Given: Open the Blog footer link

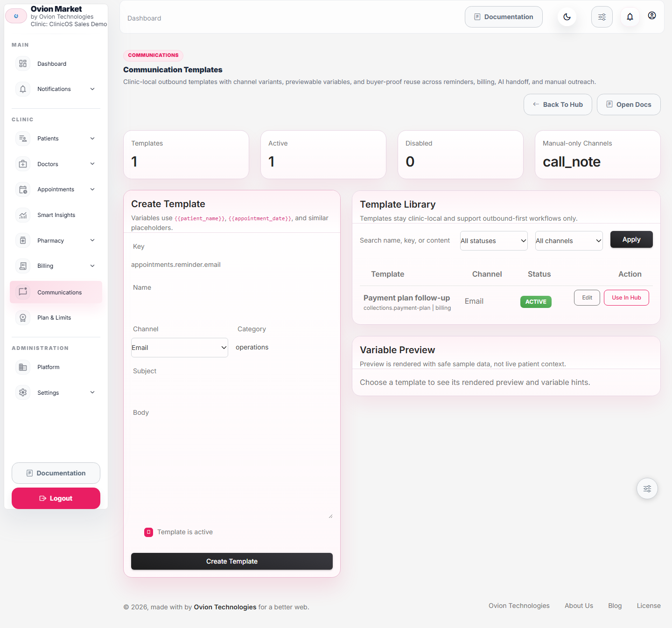Looking at the screenshot, I should 615,606.
